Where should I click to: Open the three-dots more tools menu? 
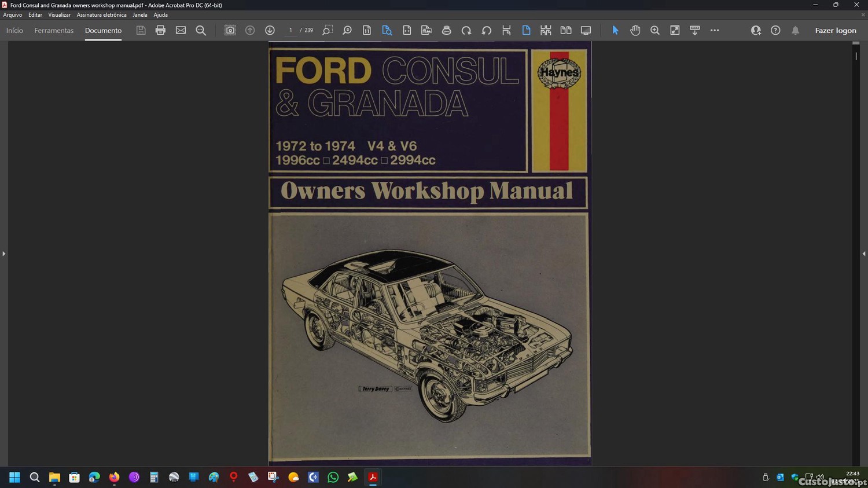(x=715, y=30)
